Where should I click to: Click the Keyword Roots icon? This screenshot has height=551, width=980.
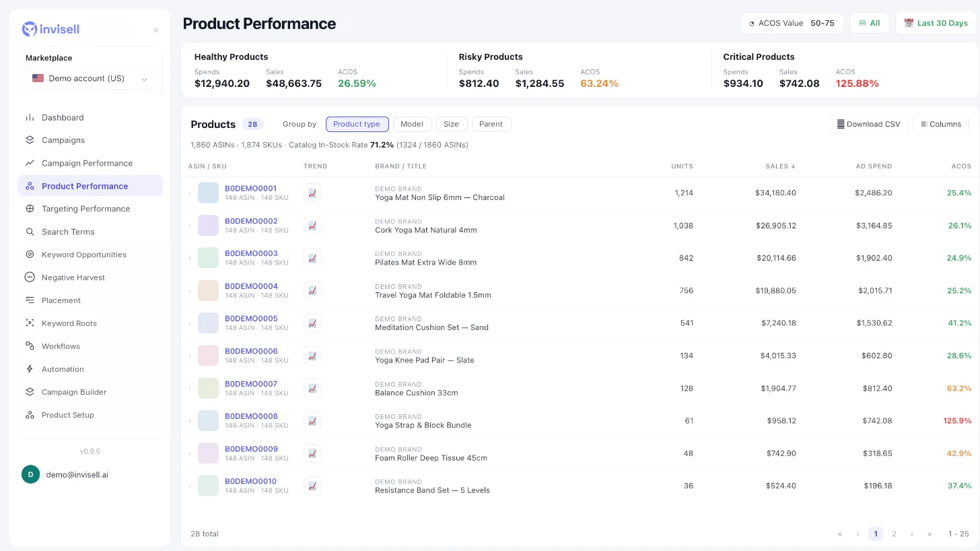tap(30, 323)
